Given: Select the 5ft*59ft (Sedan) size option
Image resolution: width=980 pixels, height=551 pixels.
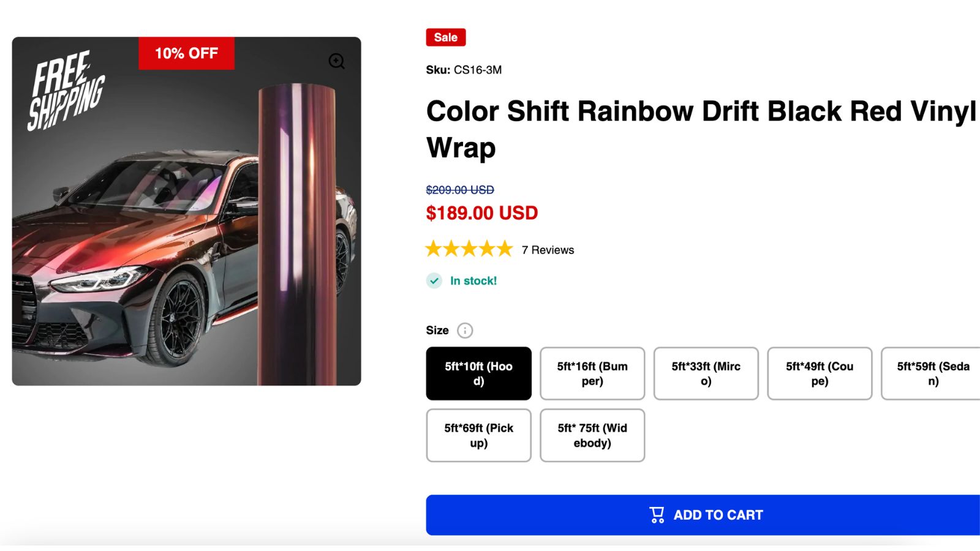Looking at the screenshot, I should tap(933, 373).
